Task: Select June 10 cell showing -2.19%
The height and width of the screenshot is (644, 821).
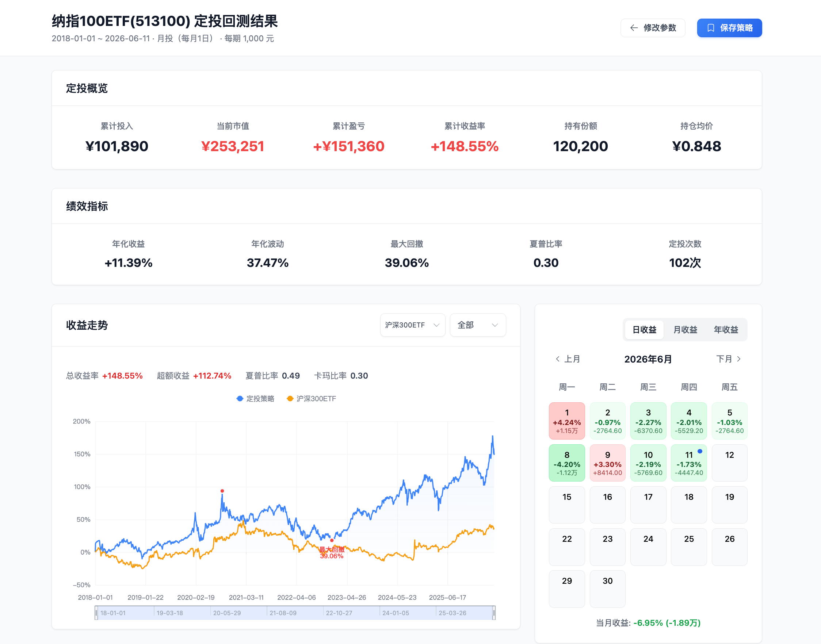Action: pyautogui.click(x=648, y=463)
